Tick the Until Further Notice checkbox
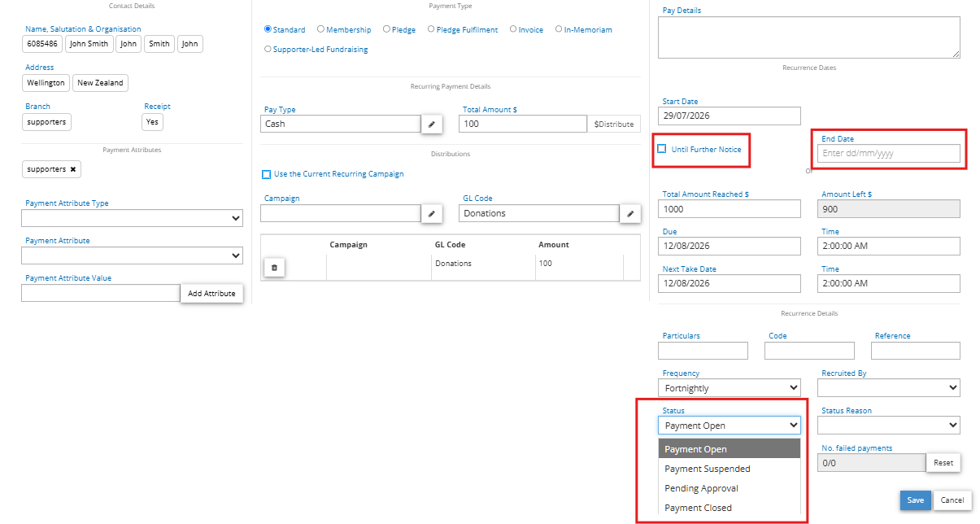Image resolution: width=980 pixels, height=524 pixels. click(662, 149)
